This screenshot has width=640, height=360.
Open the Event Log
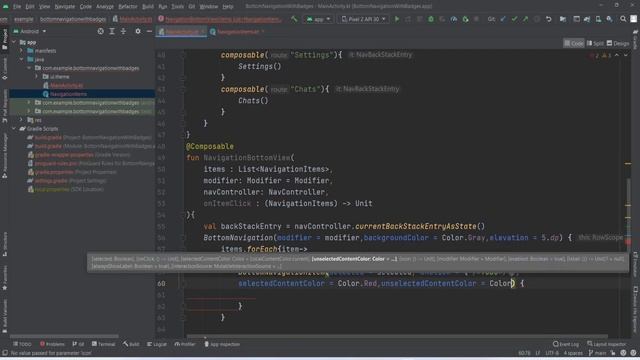pyautogui.click(x=566, y=344)
